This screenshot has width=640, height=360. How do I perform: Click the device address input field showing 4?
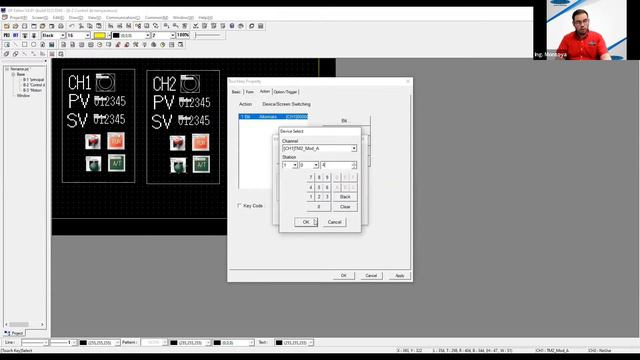[x=336, y=165]
